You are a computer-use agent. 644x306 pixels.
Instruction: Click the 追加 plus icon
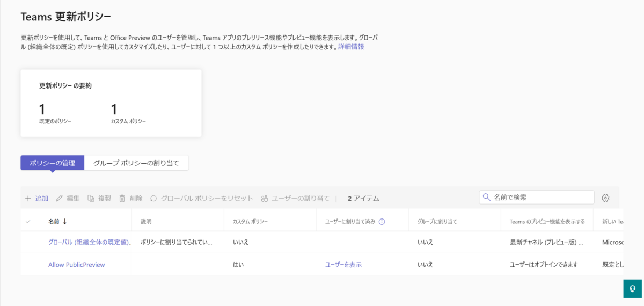(x=28, y=198)
